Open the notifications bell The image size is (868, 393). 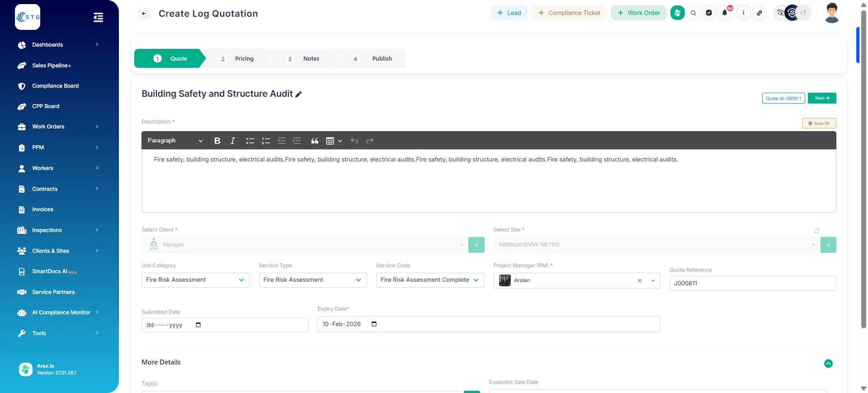[725, 13]
